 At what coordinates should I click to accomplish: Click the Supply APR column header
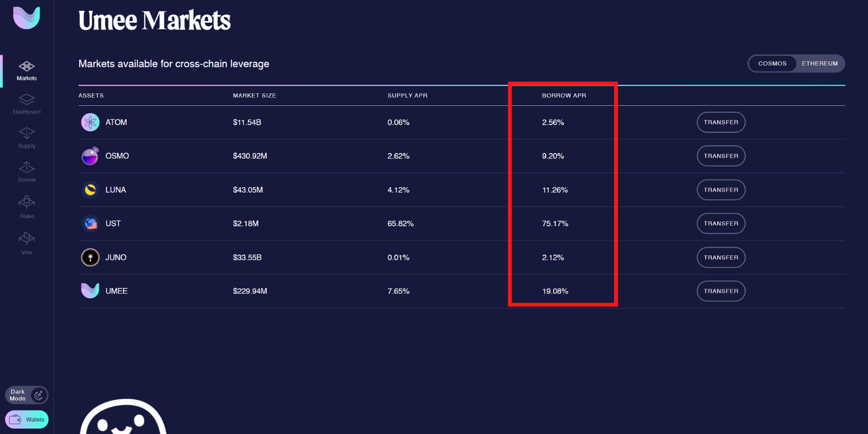point(407,95)
